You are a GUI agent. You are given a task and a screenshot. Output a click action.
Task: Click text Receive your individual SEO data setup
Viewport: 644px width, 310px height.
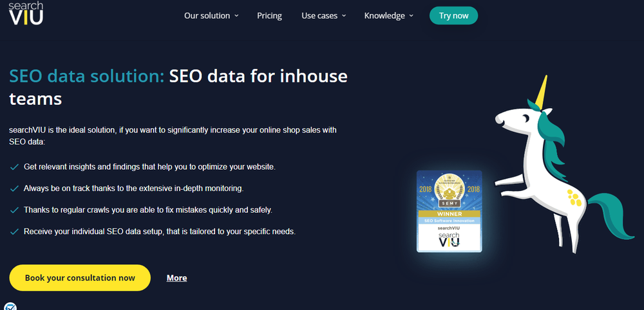pyautogui.click(x=159, y=232)
